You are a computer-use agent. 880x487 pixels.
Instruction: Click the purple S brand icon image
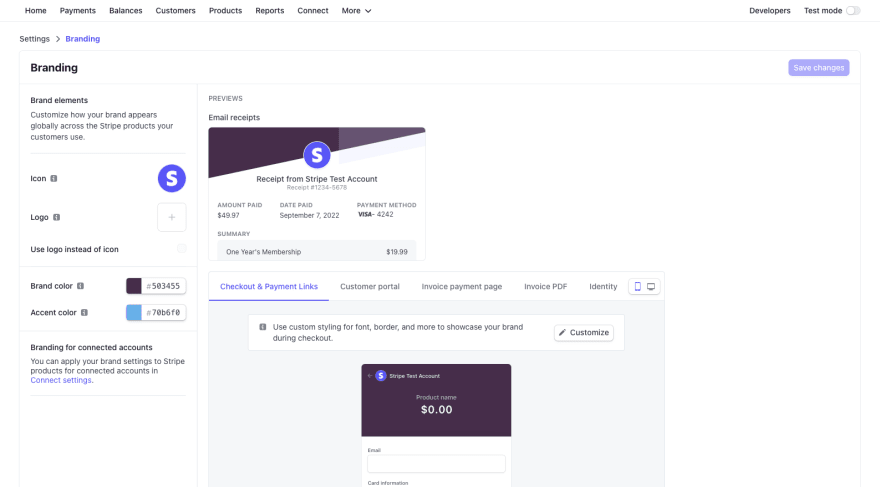[x=172, y=178]
